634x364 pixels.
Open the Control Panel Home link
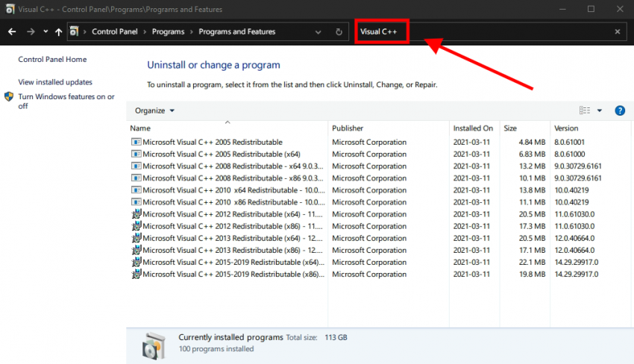[x=52, y=60]
